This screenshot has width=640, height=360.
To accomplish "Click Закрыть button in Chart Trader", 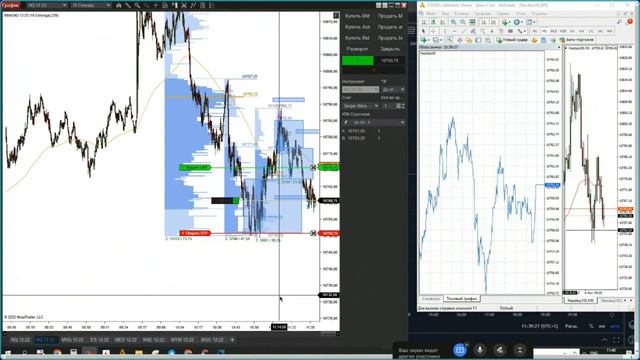I will tap(390, 49).
